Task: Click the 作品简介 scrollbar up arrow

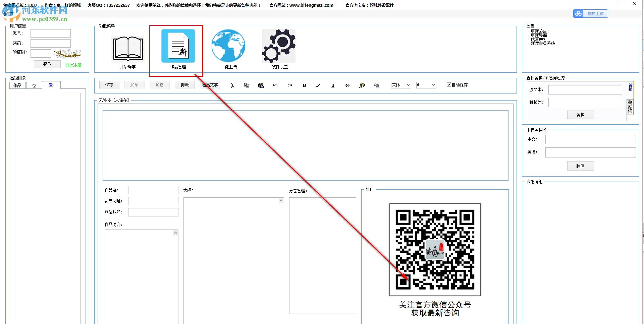Action: click(x=175, y=233)
